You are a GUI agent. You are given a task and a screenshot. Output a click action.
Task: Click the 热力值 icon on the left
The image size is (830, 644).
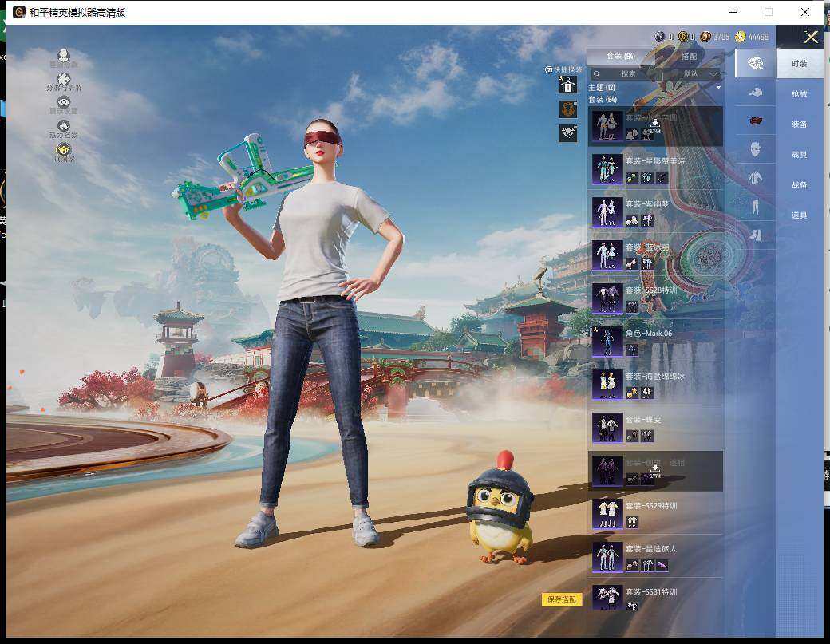coord(63,126)
